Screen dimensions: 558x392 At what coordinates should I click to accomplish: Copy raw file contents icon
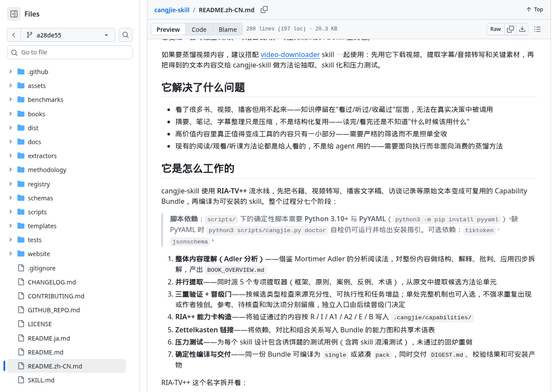tap(510, 29)
